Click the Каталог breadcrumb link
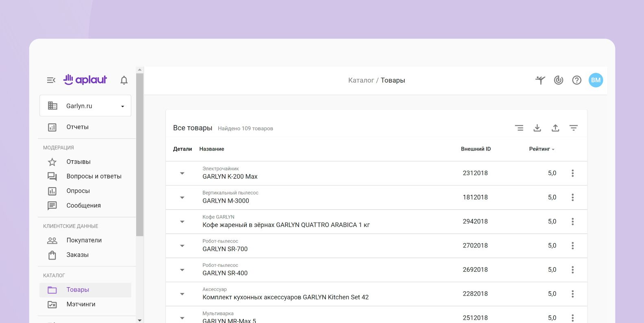Screen dimensions: 644x323 [361, 80]
